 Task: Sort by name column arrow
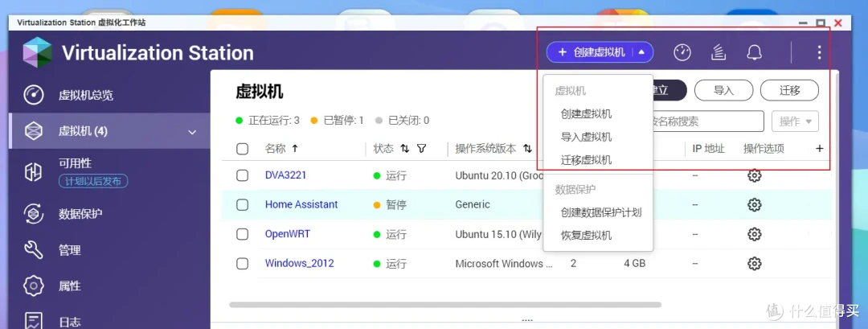coord(294,149)
